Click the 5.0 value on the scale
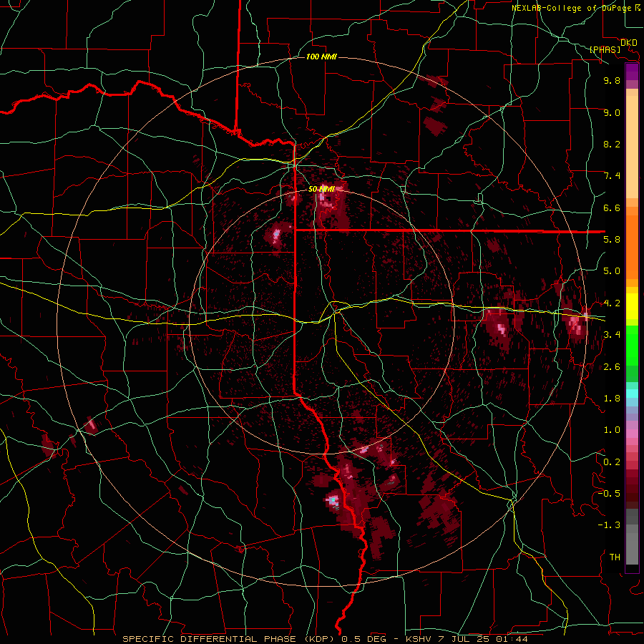 coord(612,271)
